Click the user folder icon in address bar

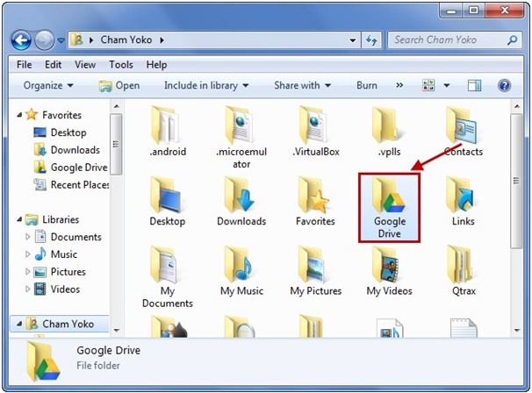pos(77,40)
